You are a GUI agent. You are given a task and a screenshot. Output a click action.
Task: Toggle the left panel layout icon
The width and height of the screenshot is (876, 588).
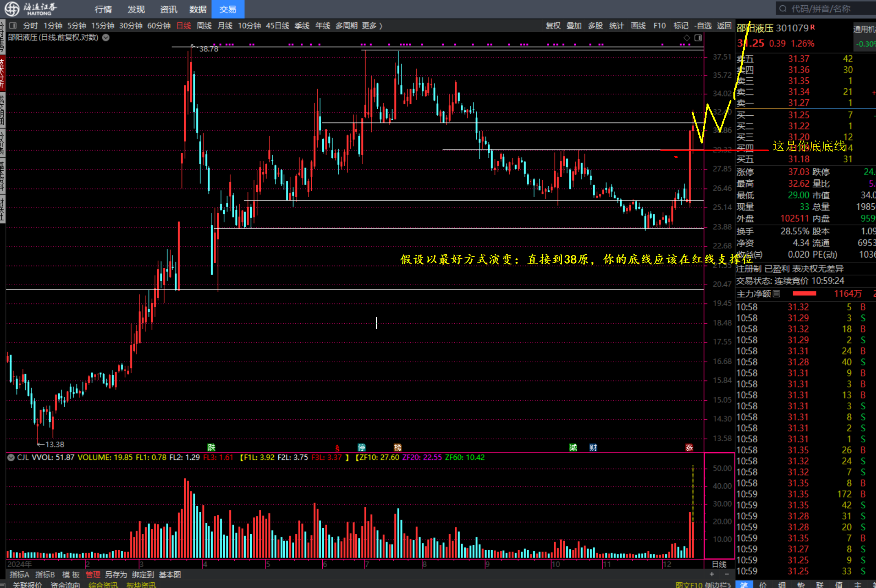13,26
